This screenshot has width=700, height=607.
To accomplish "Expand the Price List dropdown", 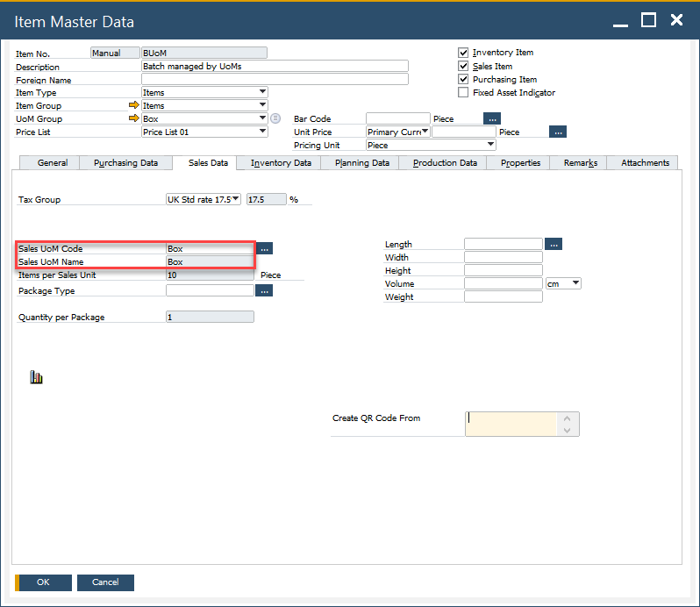I will (x=262, y=132).
